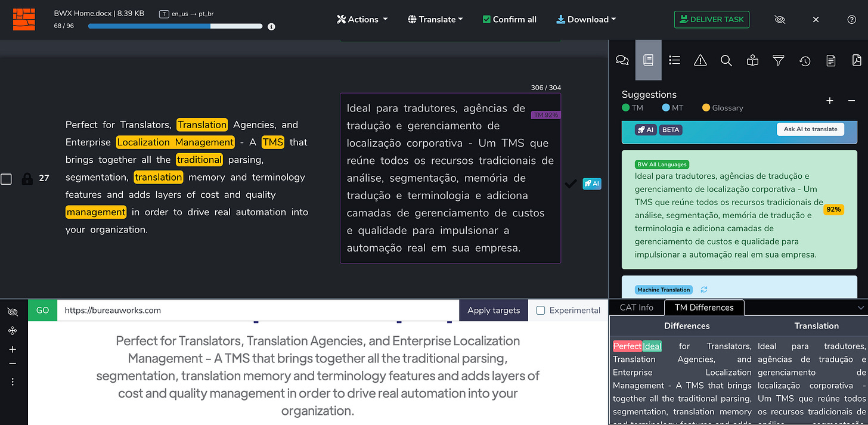Viewport: 868px width, 425px height.
Task: Switch to the CAT Info tab
Action: coord(637,308)
